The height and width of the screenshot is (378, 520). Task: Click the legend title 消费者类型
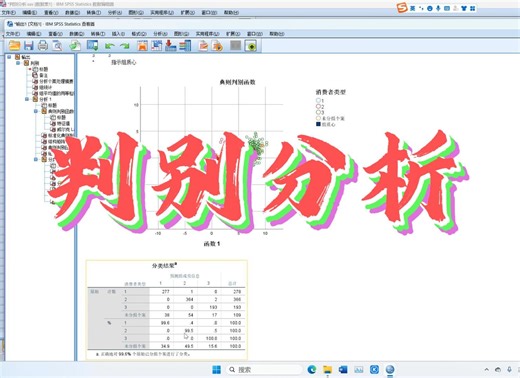point(331,92)
